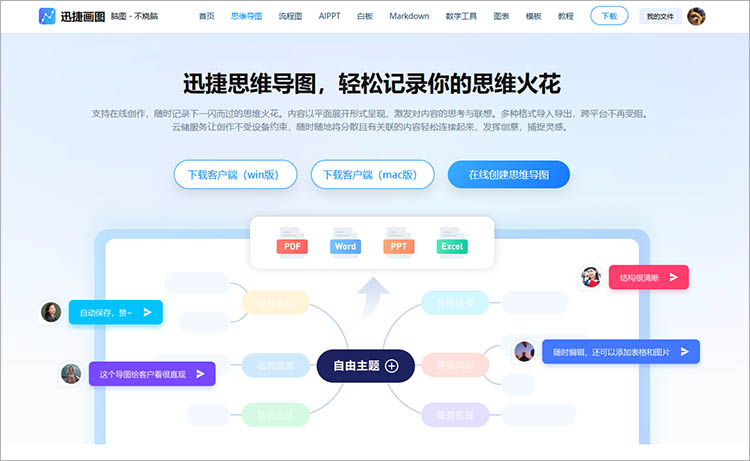Go to 首页 in navigation

click(207, 16)
